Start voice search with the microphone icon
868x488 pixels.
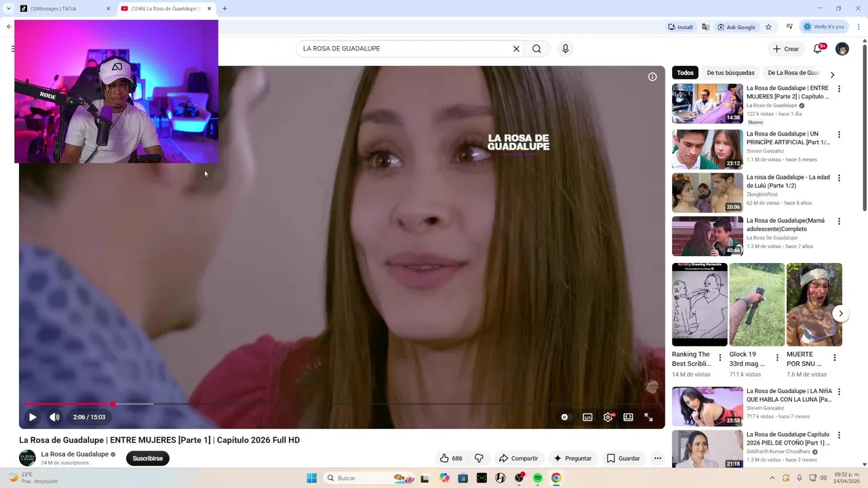[566, 49]
